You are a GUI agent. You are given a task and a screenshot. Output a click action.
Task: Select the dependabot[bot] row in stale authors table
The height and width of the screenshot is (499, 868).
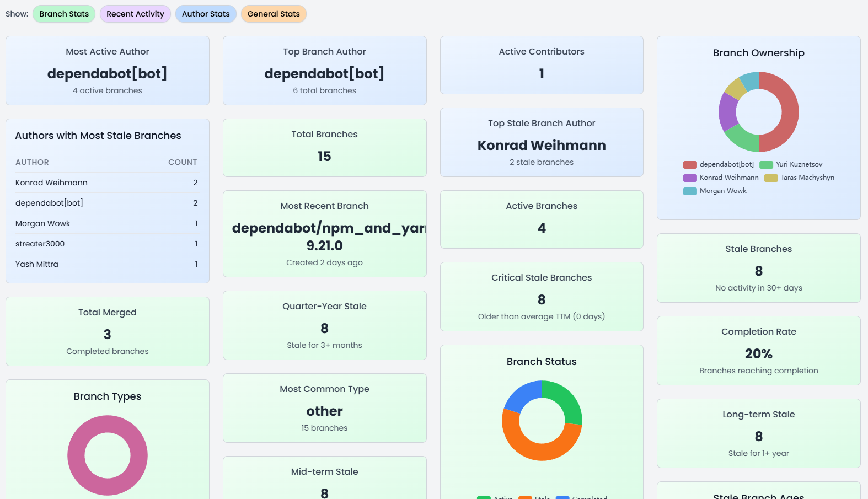[106, 203]
